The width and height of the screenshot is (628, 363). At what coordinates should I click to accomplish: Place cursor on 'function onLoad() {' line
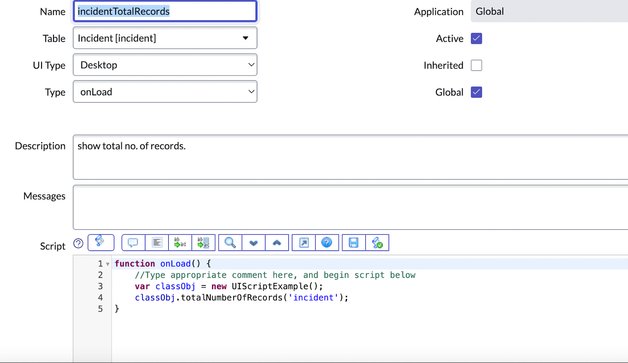pyautogui.click(x=163, y=264)
